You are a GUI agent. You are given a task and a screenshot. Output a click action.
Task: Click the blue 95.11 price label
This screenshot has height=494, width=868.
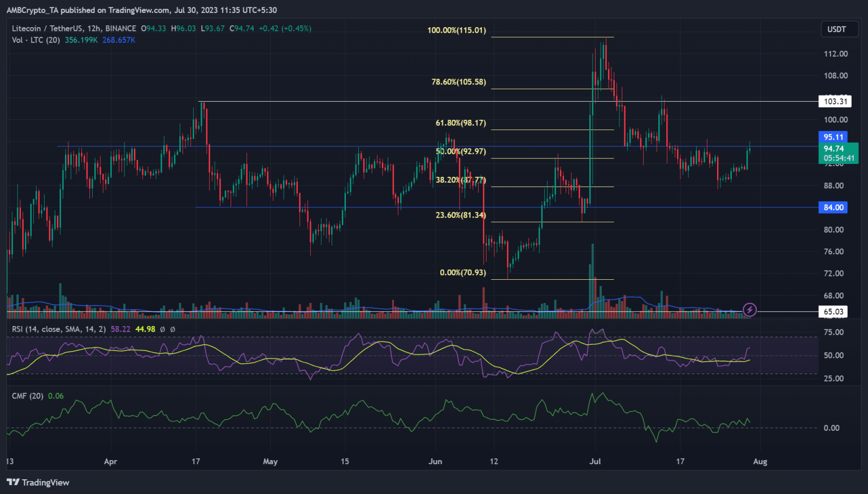click(x=832, y=137)
